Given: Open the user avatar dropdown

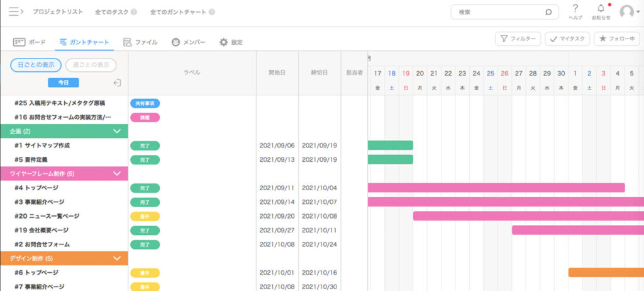Looking at the screenshot, I should point(629,12).
